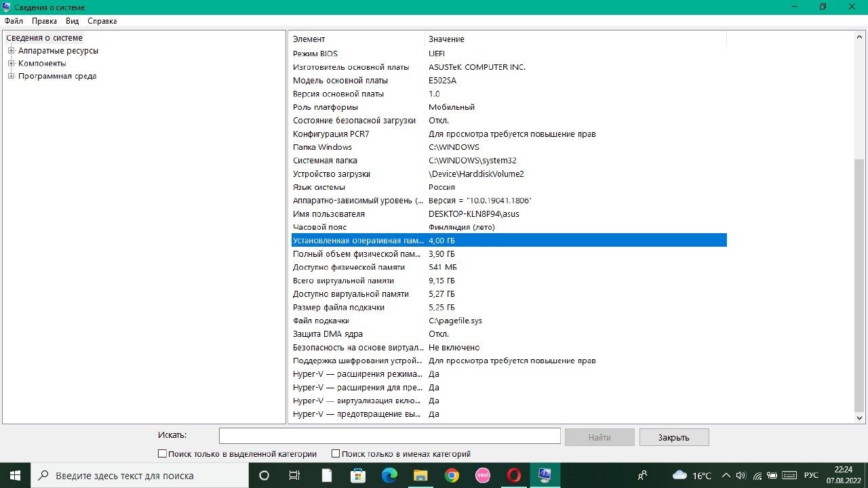The height and width of the screenshot is (488, 868).
Task: Select Доступно физической памяти row
Action: (509, 267)
